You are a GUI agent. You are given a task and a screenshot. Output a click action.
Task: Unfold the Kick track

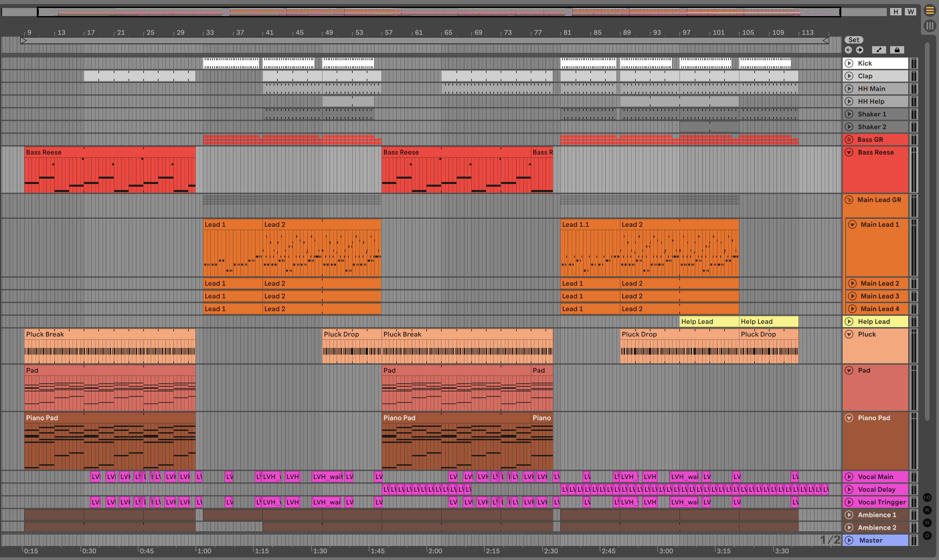pos(849,64)
